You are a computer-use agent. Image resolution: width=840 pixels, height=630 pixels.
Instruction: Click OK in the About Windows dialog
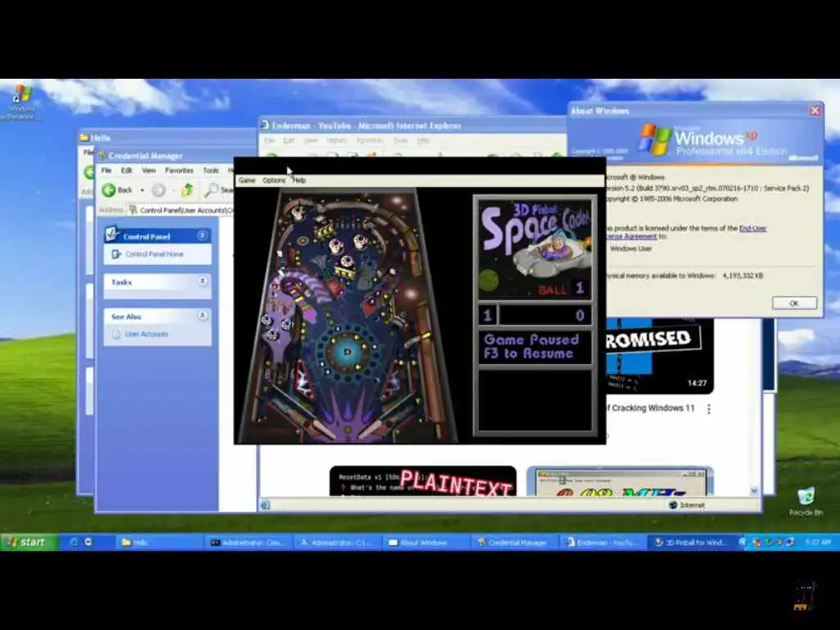794,303
